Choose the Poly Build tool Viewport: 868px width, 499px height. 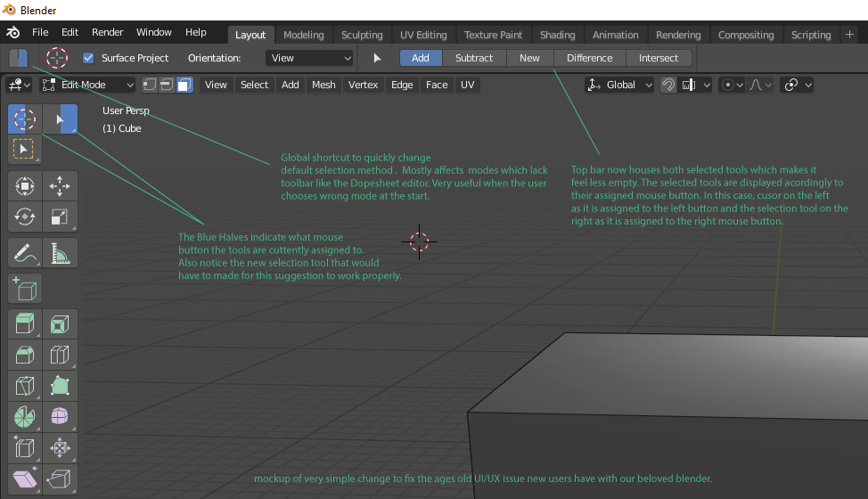point(60,386)
